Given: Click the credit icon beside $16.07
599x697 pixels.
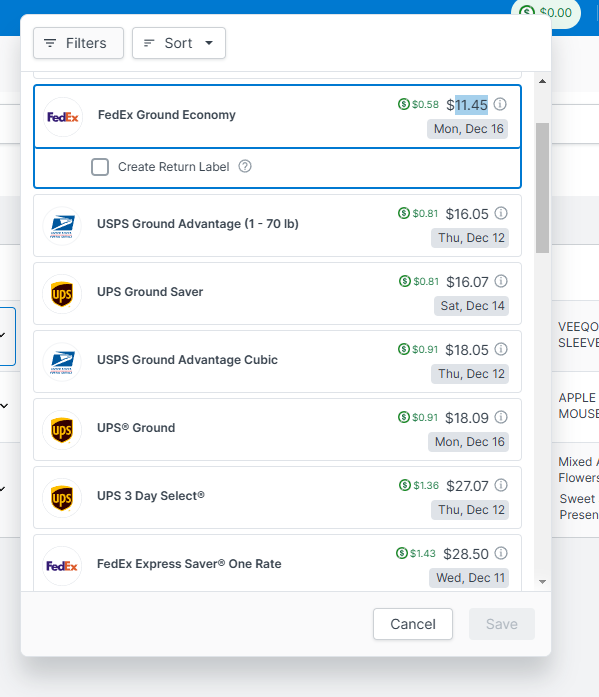Looking at the screenshot, I should (x=405, y=281).
